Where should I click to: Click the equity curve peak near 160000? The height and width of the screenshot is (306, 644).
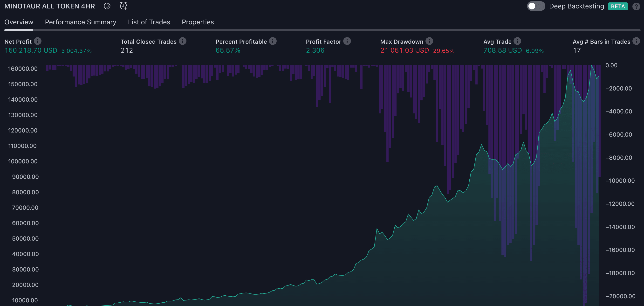point(591,66)
